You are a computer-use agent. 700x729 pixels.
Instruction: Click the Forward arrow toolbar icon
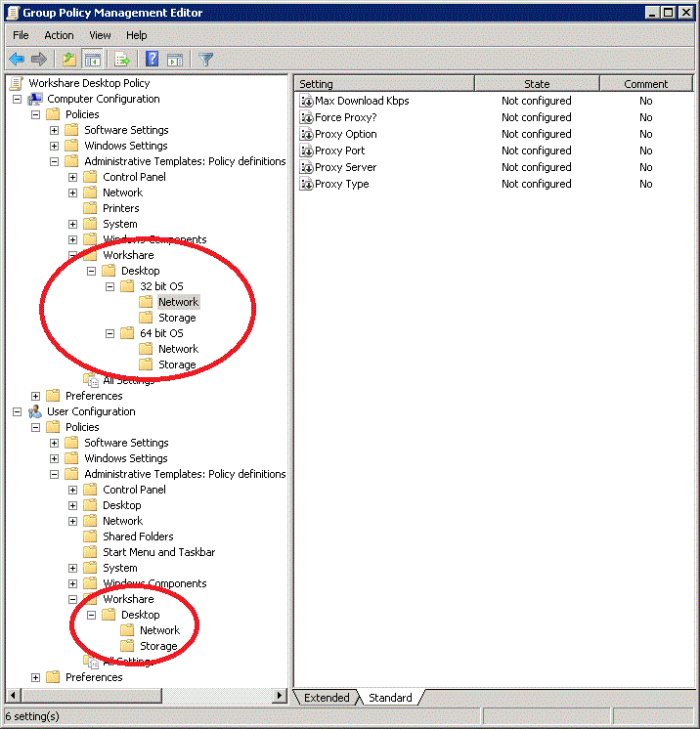click(39, 60)
